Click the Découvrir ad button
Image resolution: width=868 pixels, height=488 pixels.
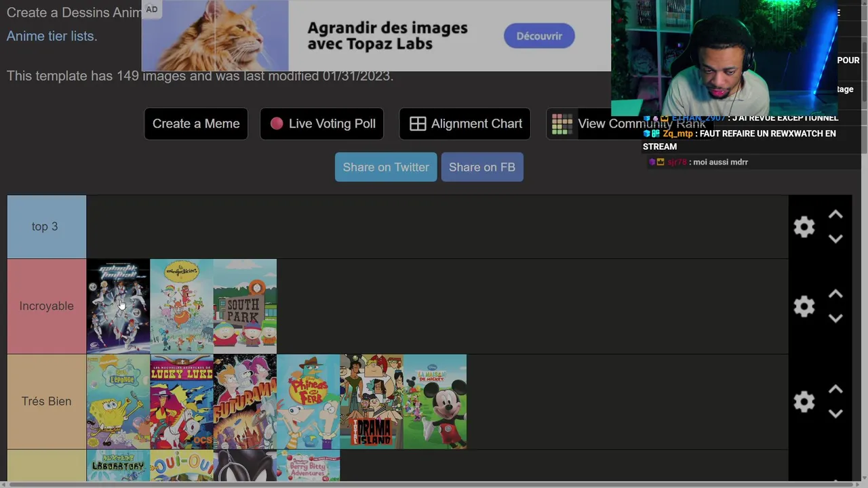[539, 36]
